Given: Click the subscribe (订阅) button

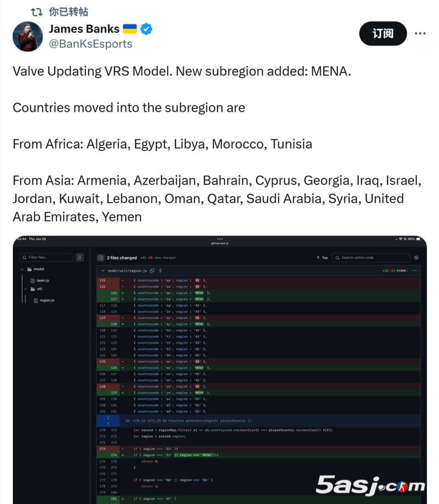Looking at the screenshot, I should pyautogui.click(x=382, y=33).
